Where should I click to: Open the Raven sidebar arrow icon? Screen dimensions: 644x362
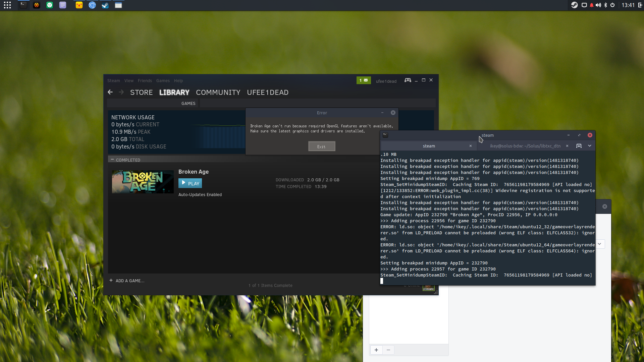(640, 5)
